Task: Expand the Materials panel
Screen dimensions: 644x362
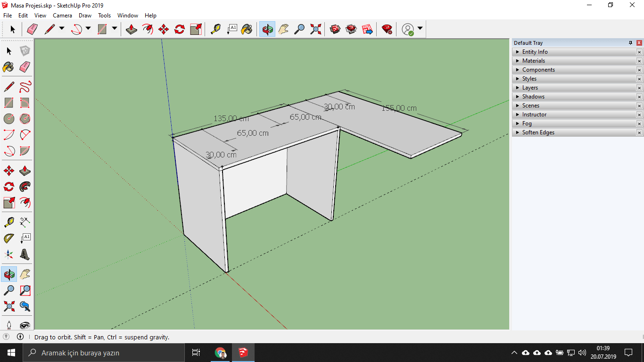Action: 533,61
